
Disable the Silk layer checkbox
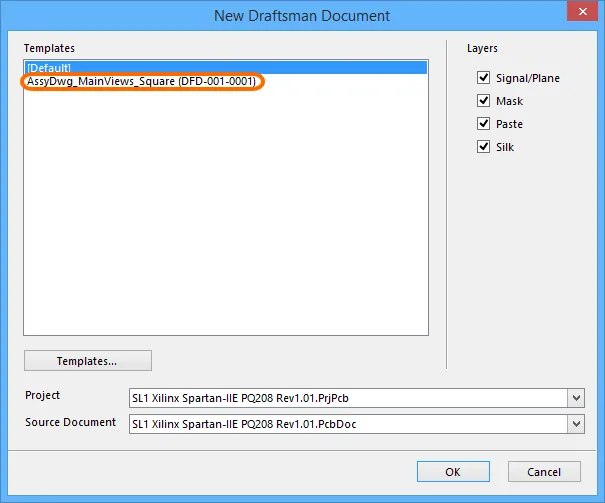[483, 147]
